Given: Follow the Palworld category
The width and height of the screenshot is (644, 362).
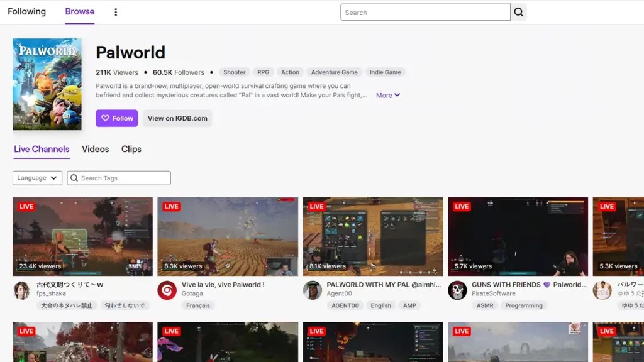Looking at the screenshot, I should point(116,118).
